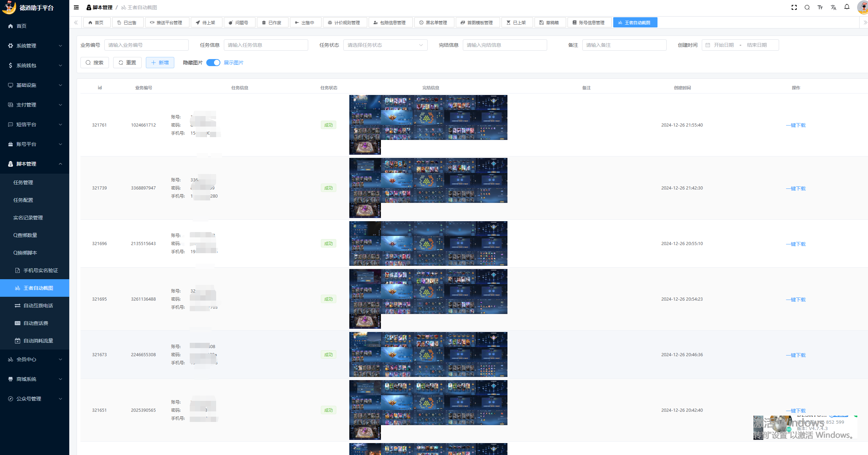Switch to 计价规则管理 tab

(x=345, y=23)
